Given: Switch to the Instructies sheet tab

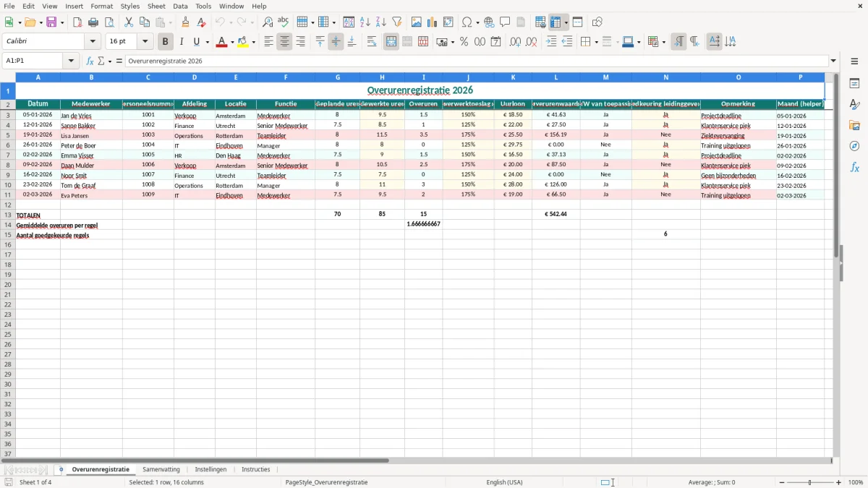Looking at the screenshot, I should [x=256, y=470].
